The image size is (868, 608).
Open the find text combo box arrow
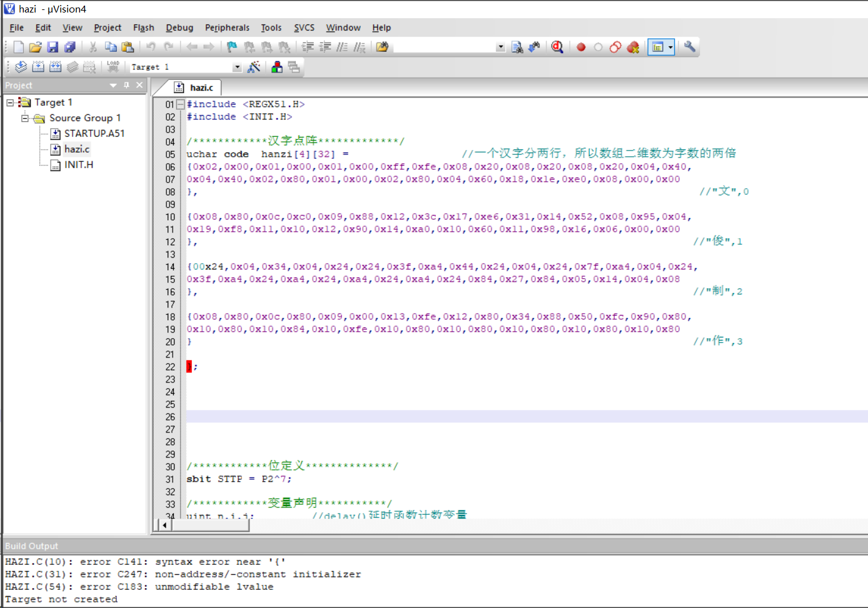[500, 47]
